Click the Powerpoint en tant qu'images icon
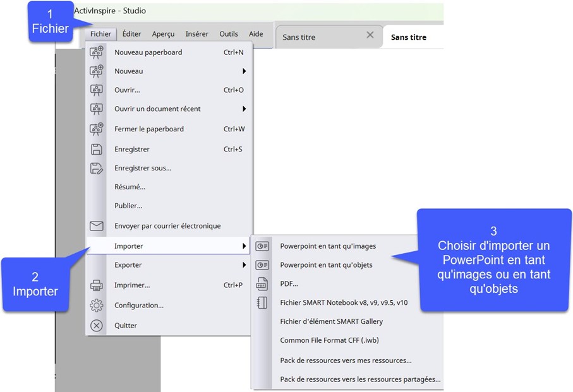Screen dimensions: 573x392 [262, 246]
